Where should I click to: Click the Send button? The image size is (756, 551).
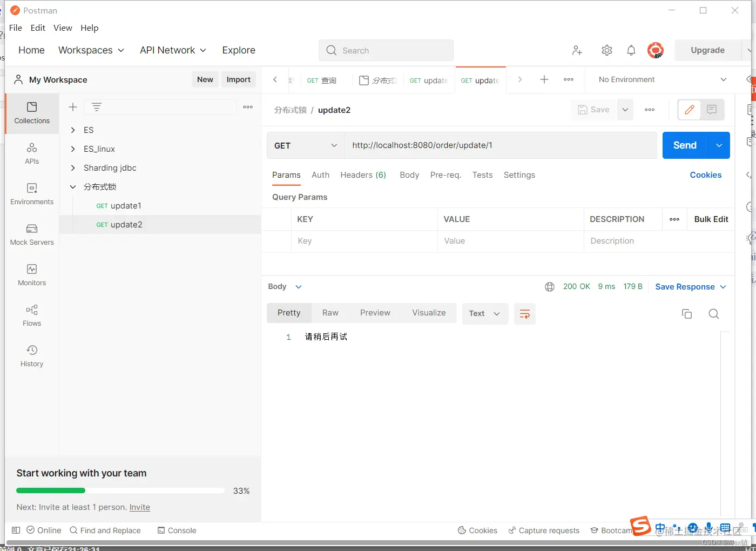(x=685, y=145)
